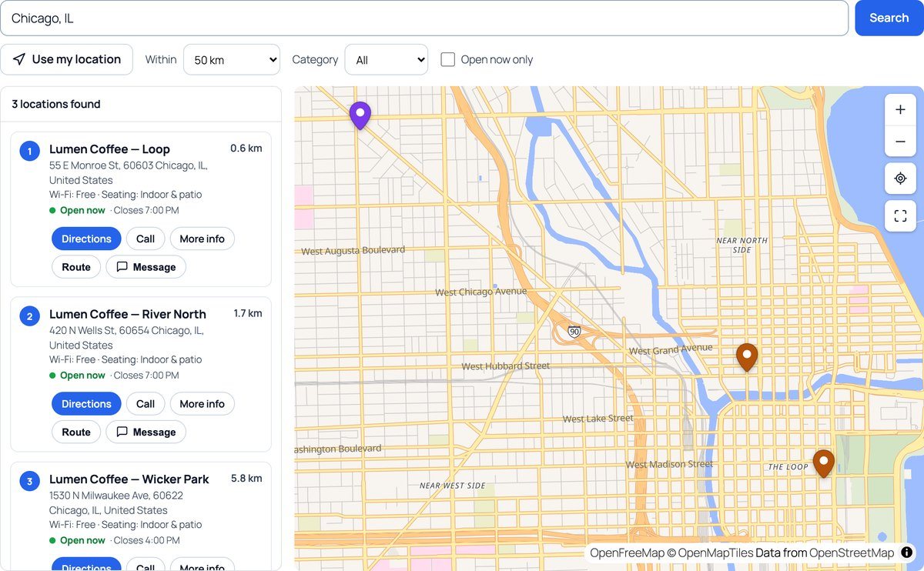Viewport: 924px width, 571px height.
Task: Select Lumen Coffee — Loop title
Action: click(x=109, y=149)
